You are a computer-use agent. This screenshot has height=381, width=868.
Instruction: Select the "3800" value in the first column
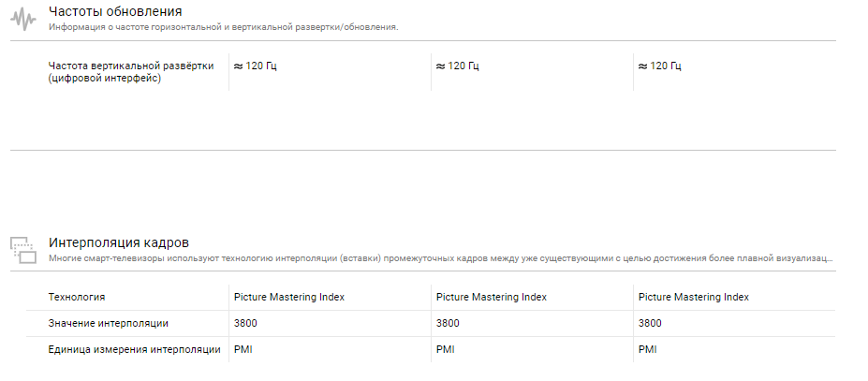(245, 323)
